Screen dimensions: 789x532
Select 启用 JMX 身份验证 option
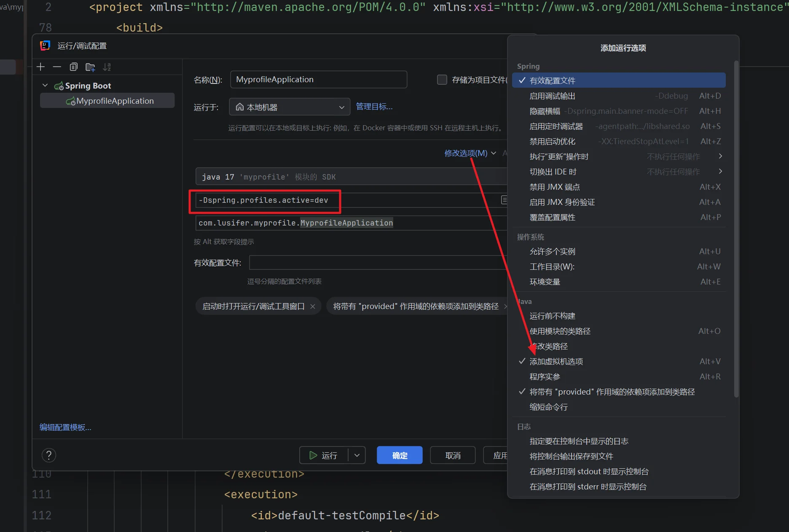[619, 202]
